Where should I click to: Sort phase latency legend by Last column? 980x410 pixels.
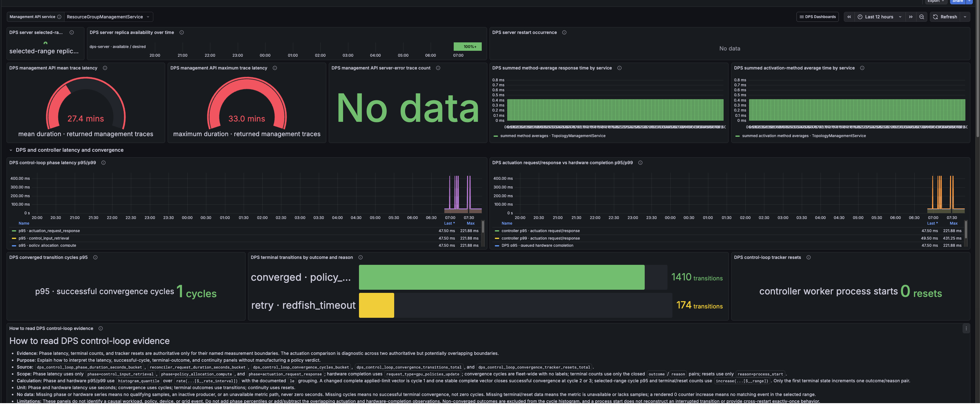(449, 224)
